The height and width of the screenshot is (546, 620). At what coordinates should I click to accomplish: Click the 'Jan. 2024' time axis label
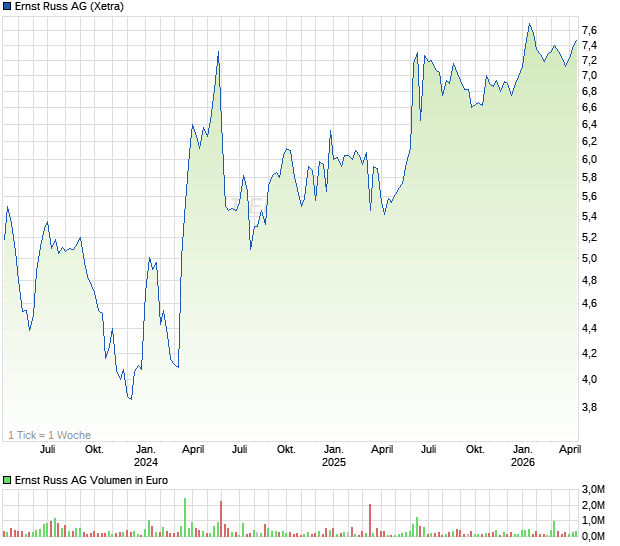click(x=146, y=456)
